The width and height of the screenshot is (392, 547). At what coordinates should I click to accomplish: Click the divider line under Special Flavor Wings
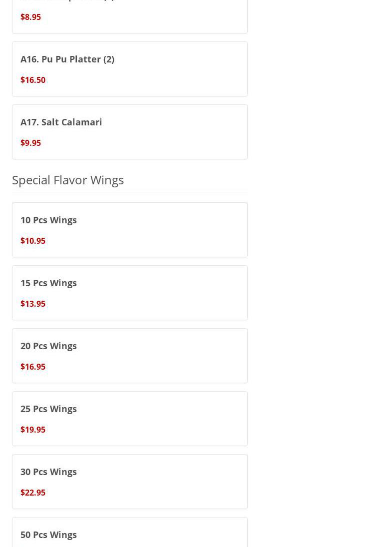130,192
